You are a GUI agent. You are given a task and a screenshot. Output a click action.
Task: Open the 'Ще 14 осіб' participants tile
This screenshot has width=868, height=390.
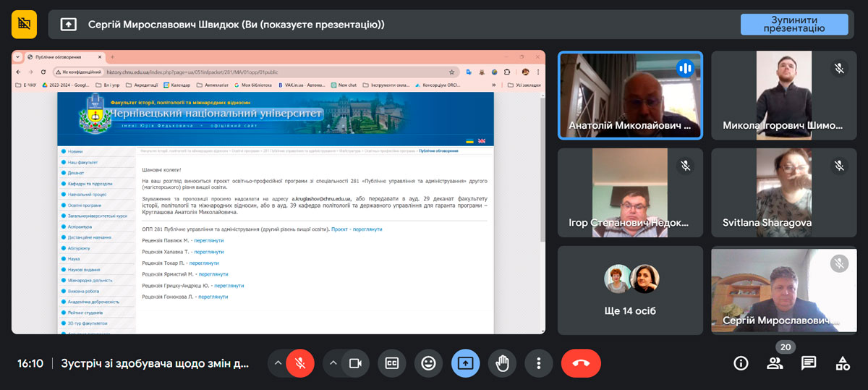pos(630,290)
